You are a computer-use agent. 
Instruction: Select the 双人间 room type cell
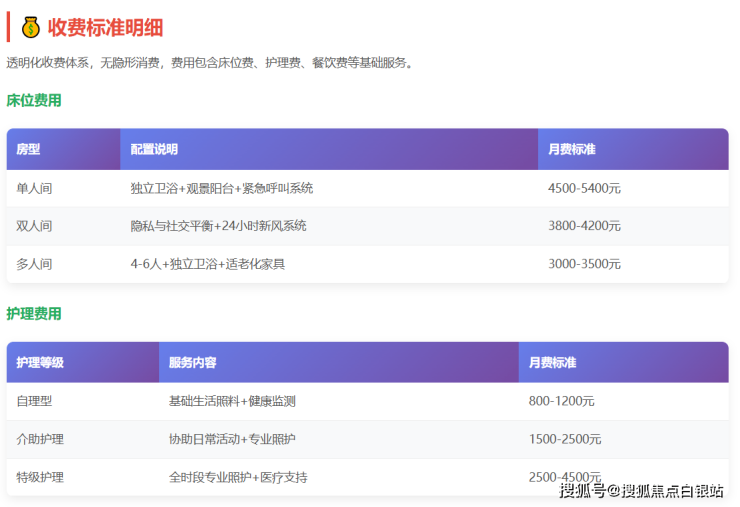pos(34,226)
